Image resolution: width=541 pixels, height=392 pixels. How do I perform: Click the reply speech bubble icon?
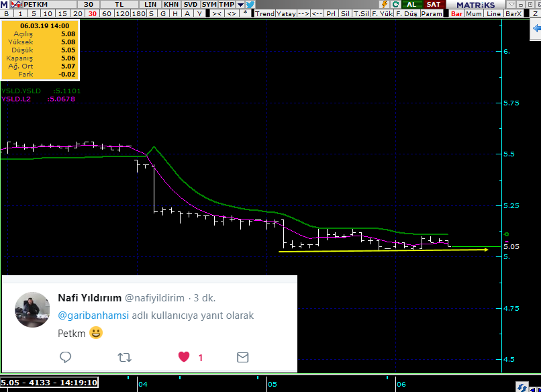[x=65, y=357]
